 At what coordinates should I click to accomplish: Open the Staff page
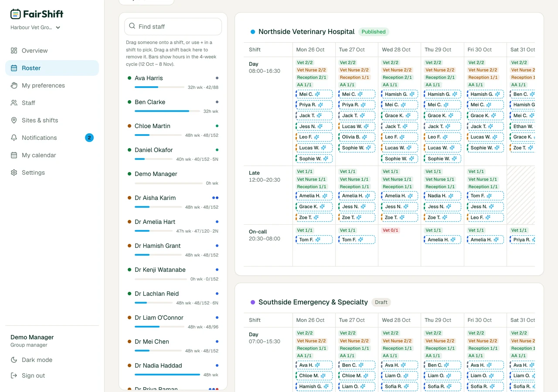[x=52, y=103]
